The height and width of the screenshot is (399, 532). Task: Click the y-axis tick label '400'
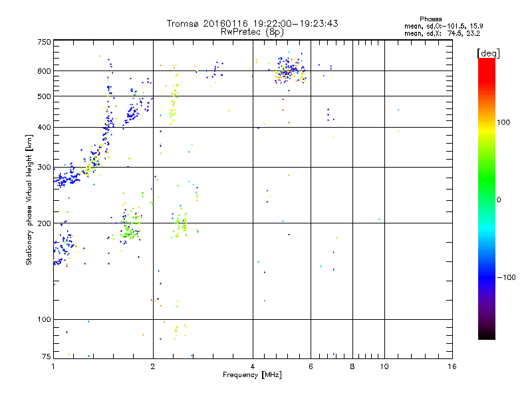44,127
